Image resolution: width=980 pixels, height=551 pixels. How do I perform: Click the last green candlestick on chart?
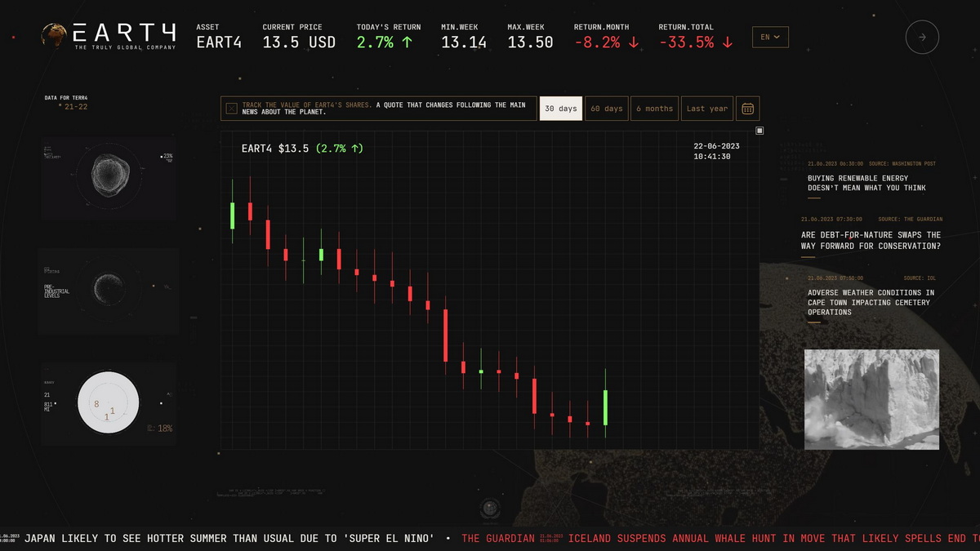(x=605, y=405)
